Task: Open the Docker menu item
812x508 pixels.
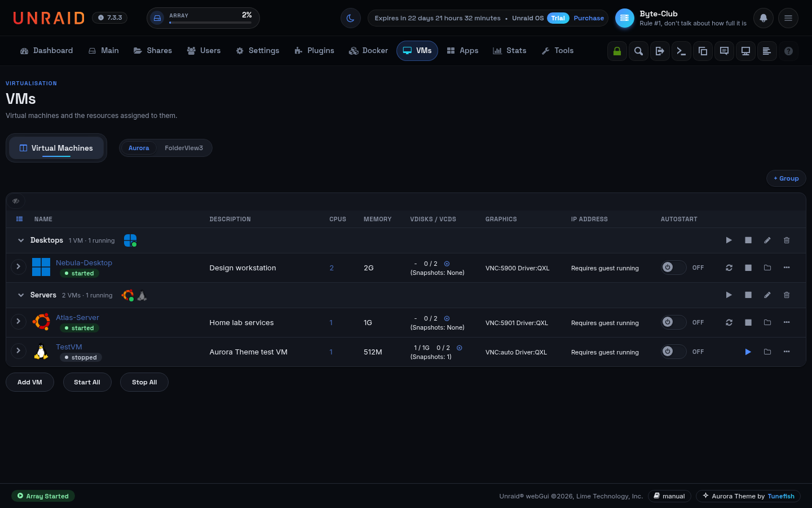Action: pos(369,51)
